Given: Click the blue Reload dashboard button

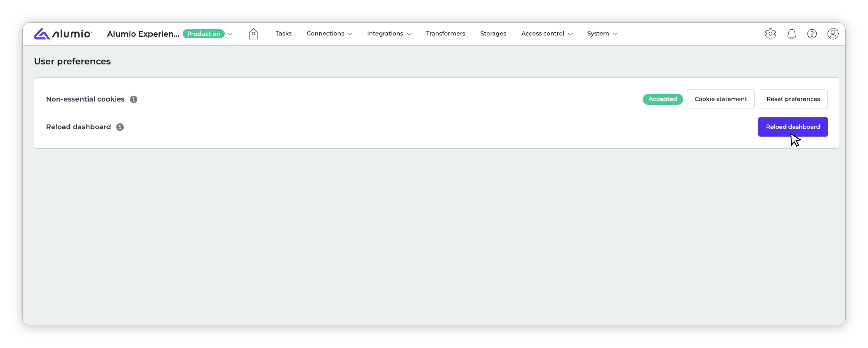Looking at the screenshot, I should (x=793, y=127).
